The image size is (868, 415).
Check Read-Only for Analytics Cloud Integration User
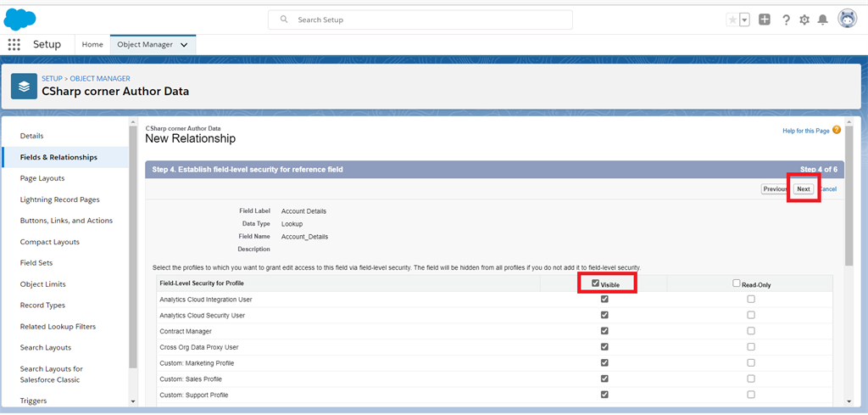pos(751,300)
